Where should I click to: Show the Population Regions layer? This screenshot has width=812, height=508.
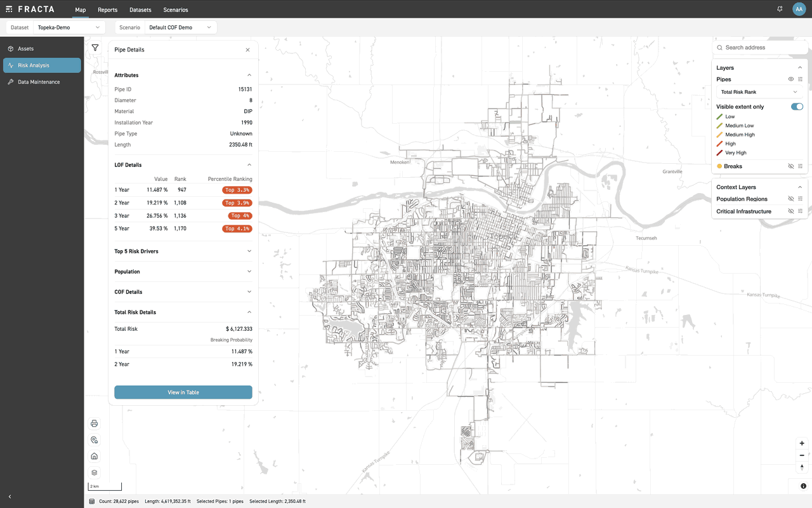[x=791, y=199]
